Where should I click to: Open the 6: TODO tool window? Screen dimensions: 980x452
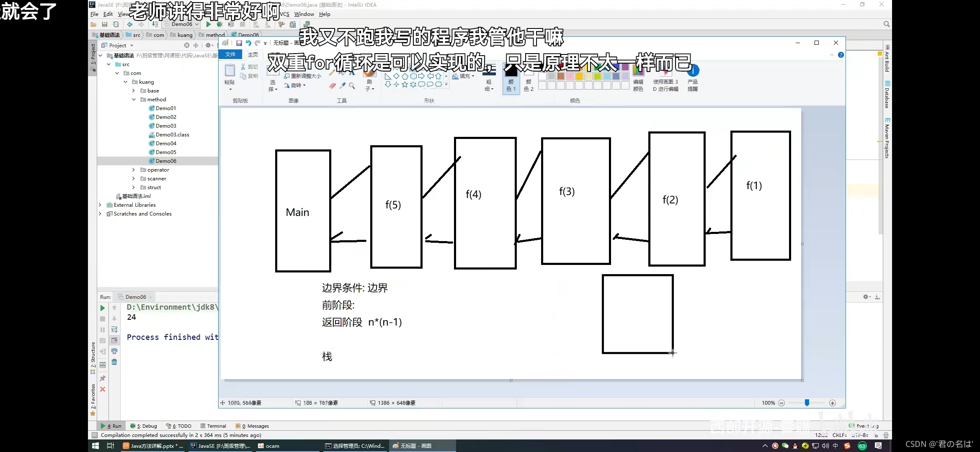[178, 426]
